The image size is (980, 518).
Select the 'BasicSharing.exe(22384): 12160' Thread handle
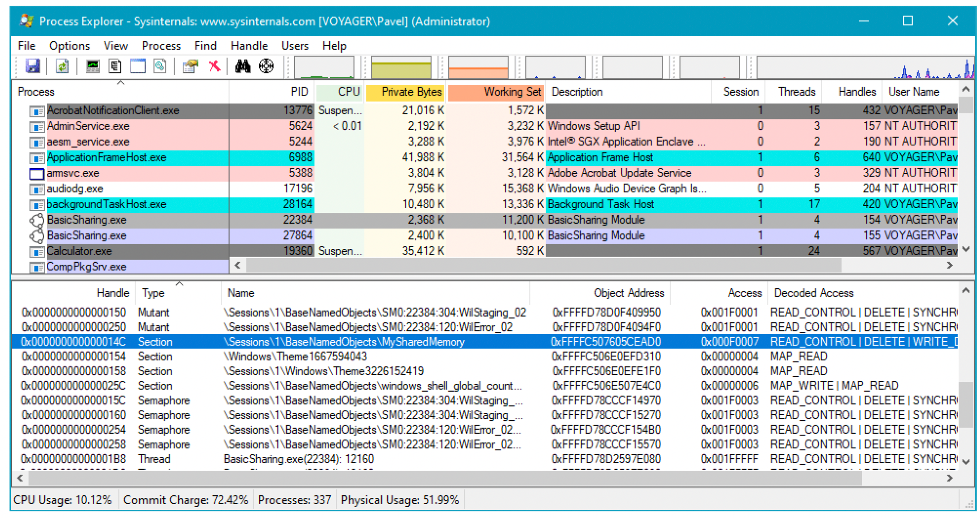pos(299,459)
